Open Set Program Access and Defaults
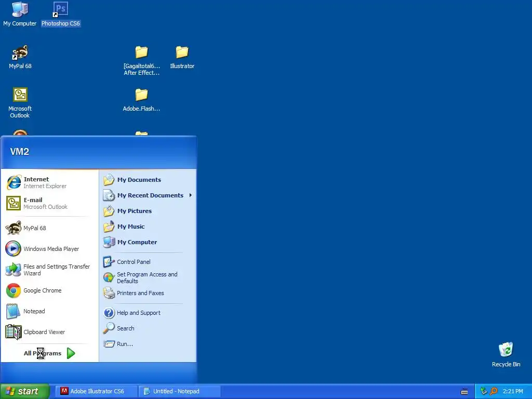The height and width of the screenshot is (399, 532). coord(148,277)
